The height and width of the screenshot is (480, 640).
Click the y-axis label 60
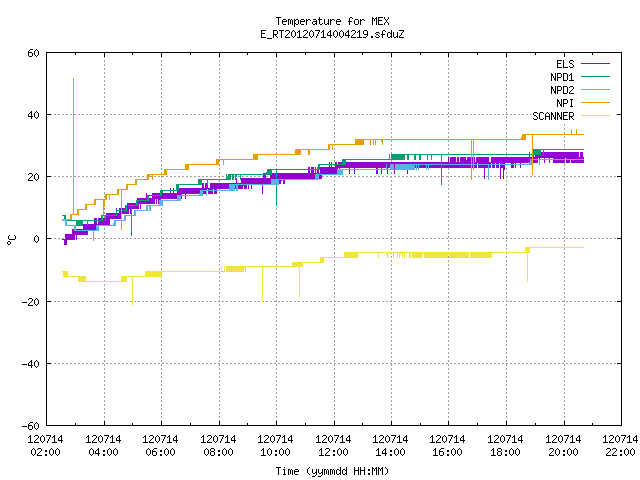tap(33, 53)
